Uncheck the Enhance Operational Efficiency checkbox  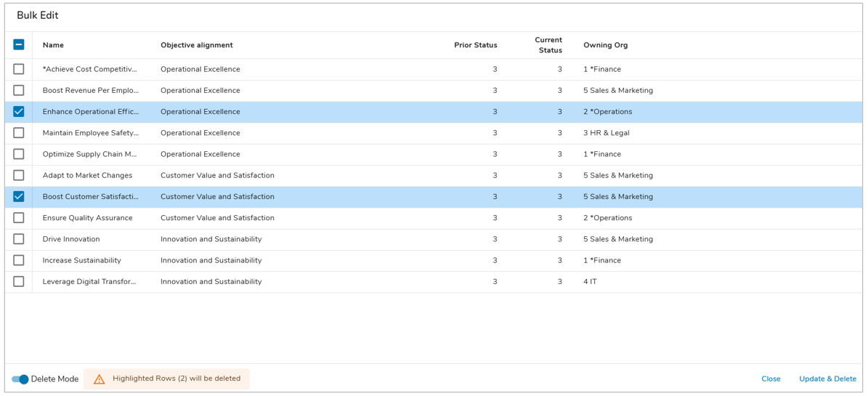point(19,112)
